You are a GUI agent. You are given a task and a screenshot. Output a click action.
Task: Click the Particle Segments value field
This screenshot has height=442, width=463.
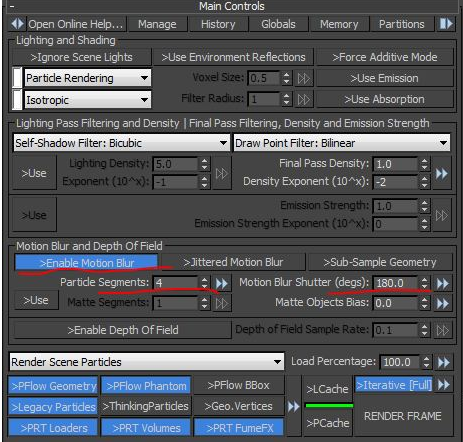click(x=176, y=283)
